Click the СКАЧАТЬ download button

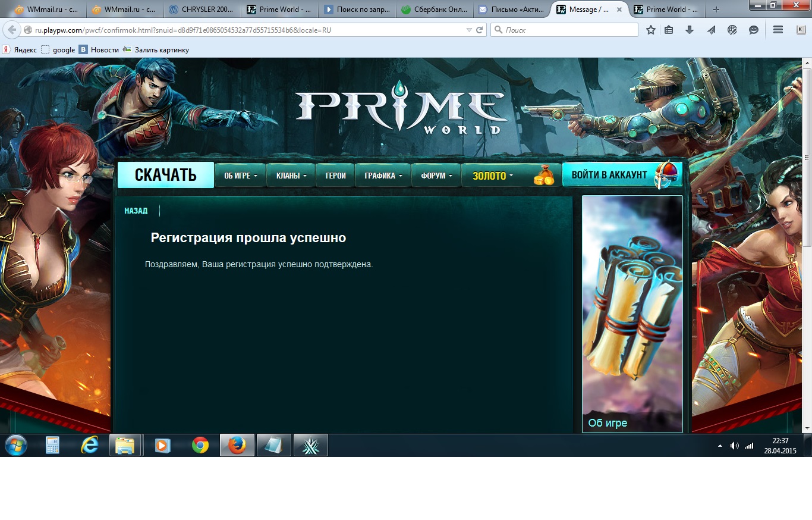pyautogui.click(x=165, y=175)
